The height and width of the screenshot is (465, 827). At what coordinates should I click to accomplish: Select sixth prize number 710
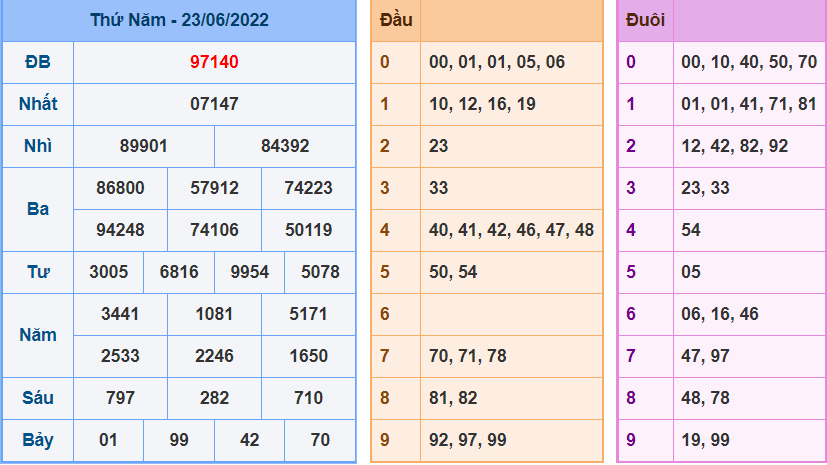[308, 398]
